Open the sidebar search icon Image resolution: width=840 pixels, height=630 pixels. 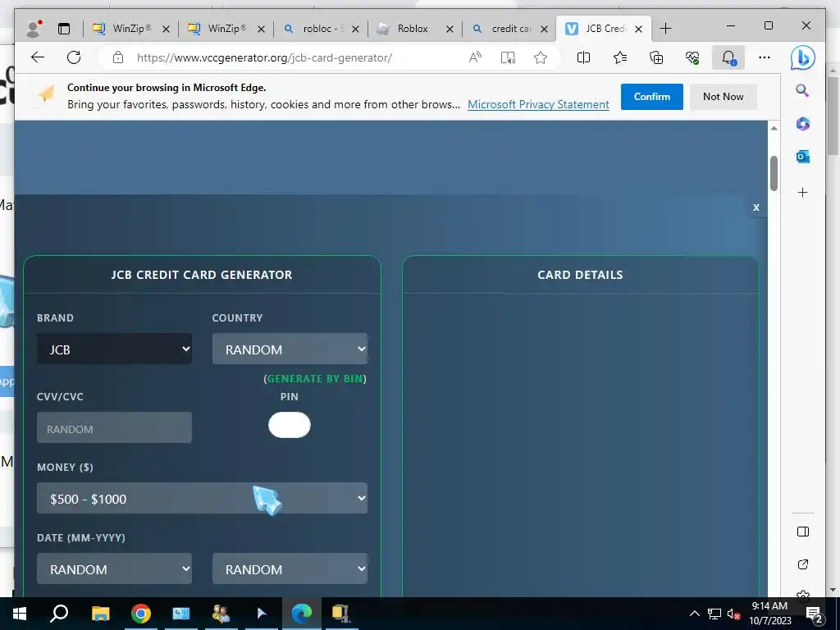(x=802, y=90)
